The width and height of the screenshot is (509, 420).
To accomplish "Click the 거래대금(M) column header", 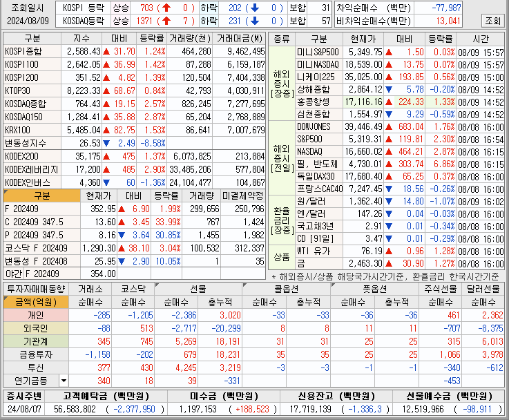I will (239, 39).
